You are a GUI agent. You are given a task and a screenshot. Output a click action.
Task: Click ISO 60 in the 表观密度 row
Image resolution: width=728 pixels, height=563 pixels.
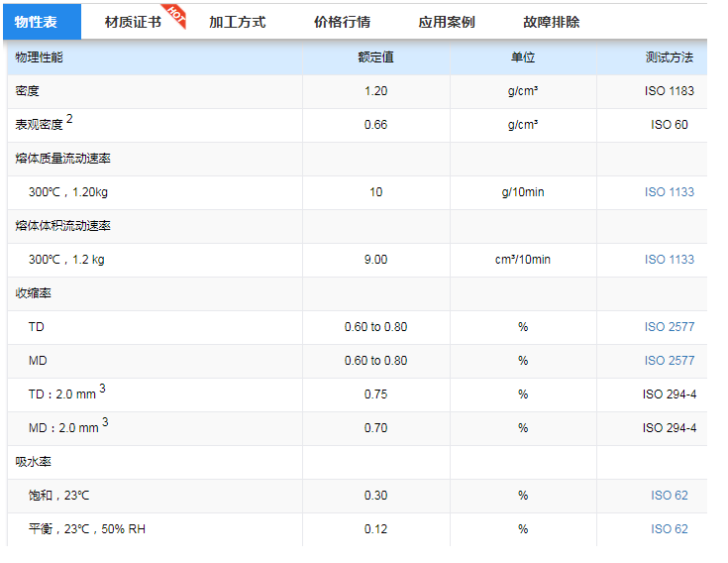(669, 125)
